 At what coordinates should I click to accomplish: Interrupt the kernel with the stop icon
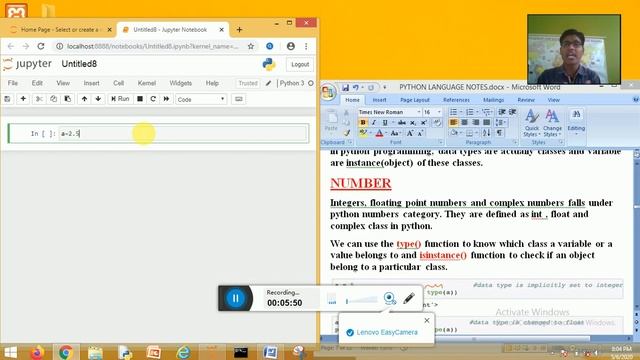pyautogui.click(x=140, y=99)
